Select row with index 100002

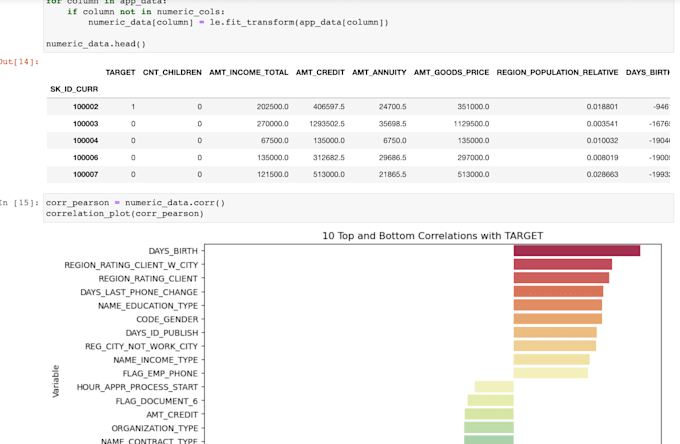click(85, 107)
